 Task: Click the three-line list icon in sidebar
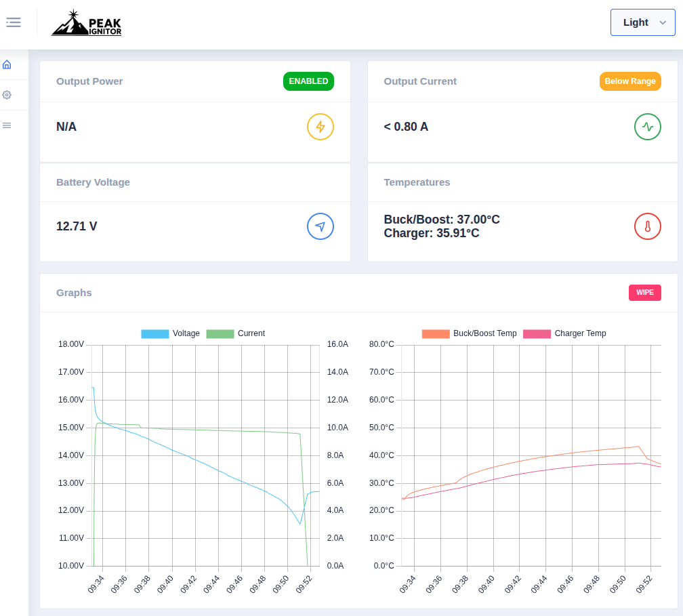tap(7, 125)
